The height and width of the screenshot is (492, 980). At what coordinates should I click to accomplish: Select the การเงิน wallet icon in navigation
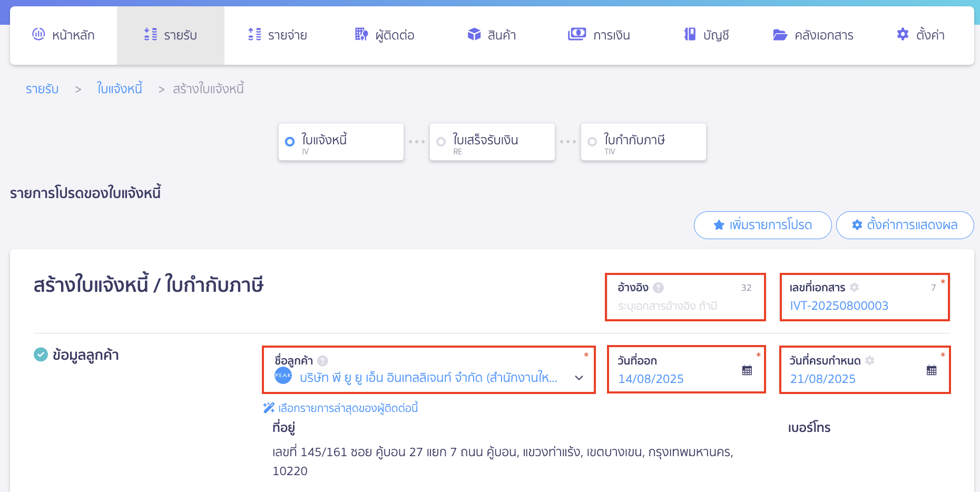click(x=577, y=34)
